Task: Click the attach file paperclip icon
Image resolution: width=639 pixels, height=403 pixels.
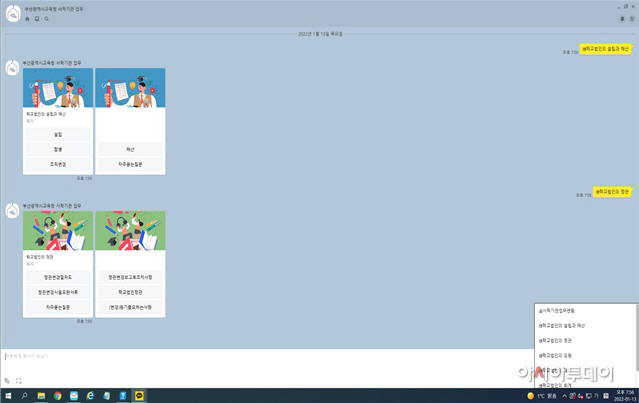Action: coord(7,380)
